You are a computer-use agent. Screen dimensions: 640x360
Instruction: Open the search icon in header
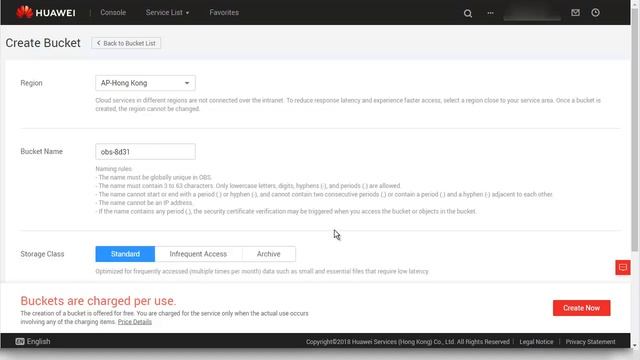468,13
